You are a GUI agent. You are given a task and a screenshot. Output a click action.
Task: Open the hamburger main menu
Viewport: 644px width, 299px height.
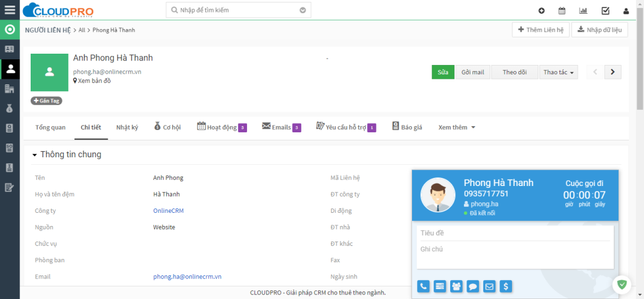(9, 10)
